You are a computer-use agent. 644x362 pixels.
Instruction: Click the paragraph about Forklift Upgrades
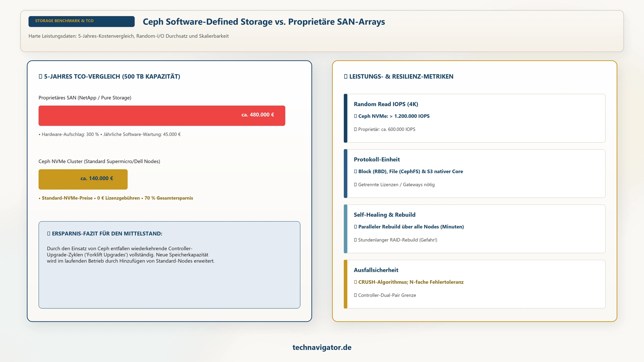coord(131,255)
